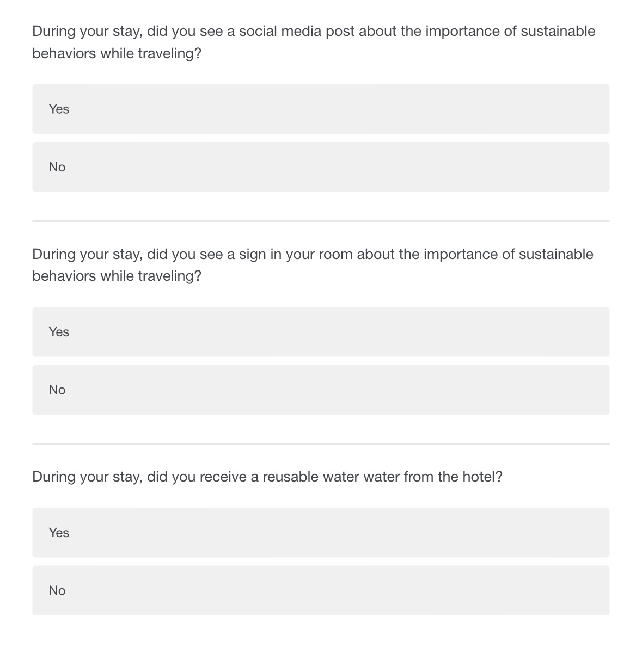
Task: Deny seeing the sustainability social media post
Action: coord(321,167)
